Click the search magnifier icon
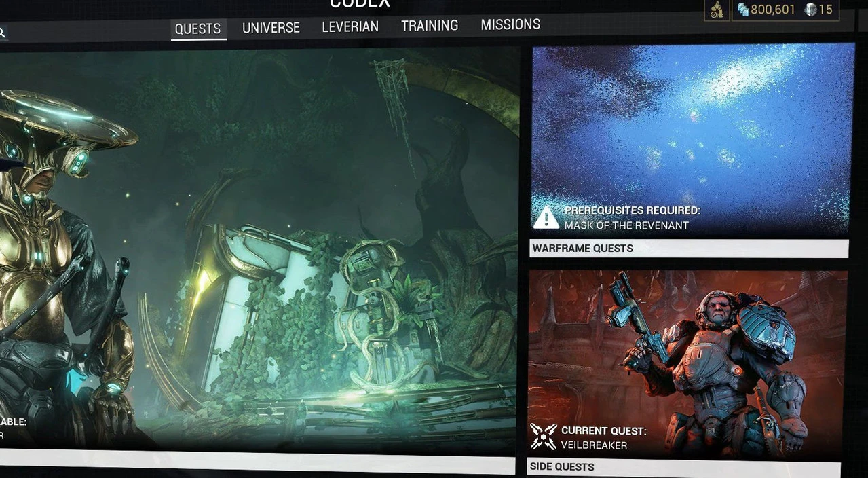The image size is (868, 478). (2, 33)
